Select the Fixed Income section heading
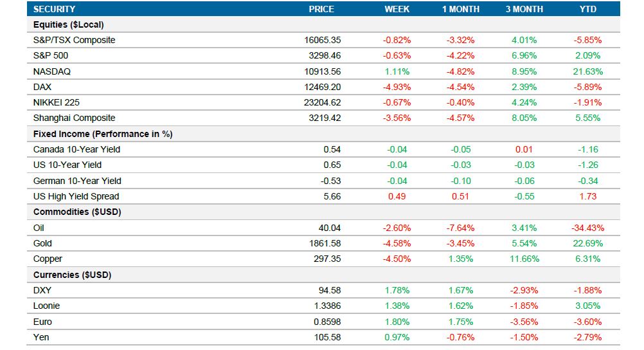The image size is (644, 350). tap(103, 134)
